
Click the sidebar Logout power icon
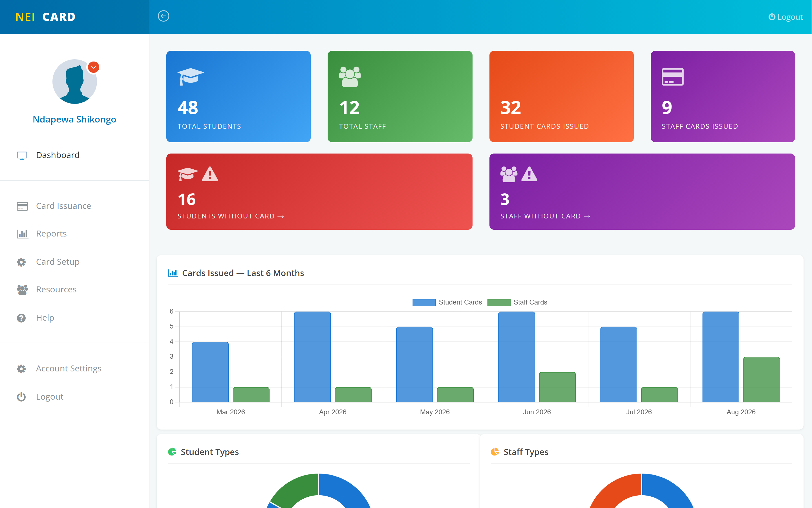[x=21, y=397]
